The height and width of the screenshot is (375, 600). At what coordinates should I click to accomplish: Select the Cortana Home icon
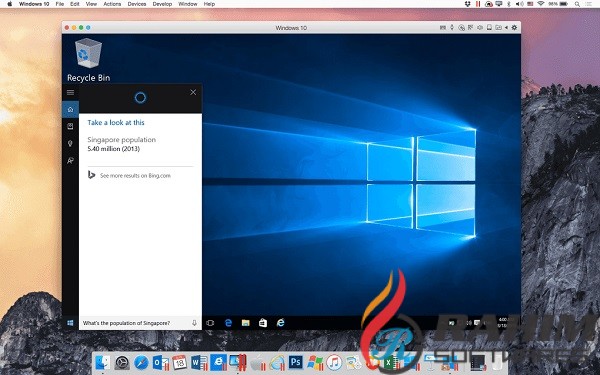(x=70, y=109)
